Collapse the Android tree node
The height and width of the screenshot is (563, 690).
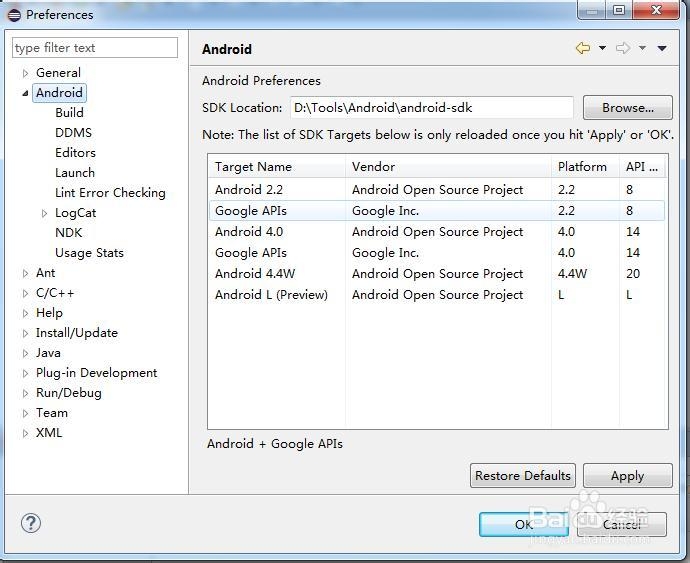pyautogui.click(x=26, y=93)
